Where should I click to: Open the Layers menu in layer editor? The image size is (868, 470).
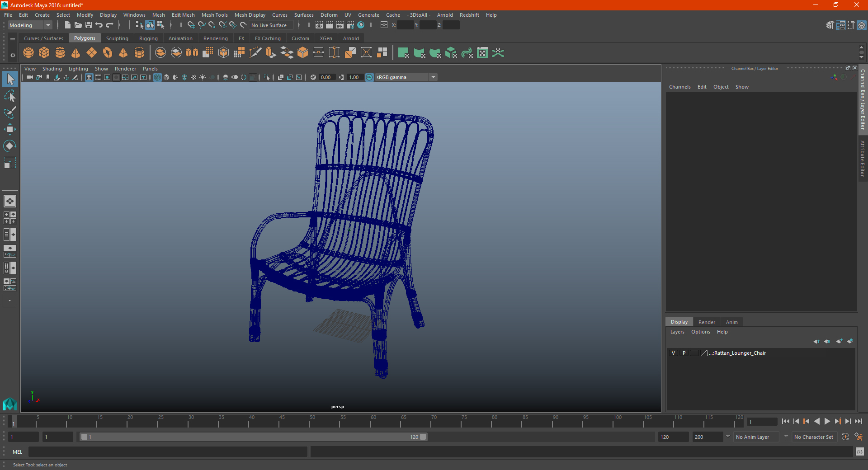coord(677,332)
